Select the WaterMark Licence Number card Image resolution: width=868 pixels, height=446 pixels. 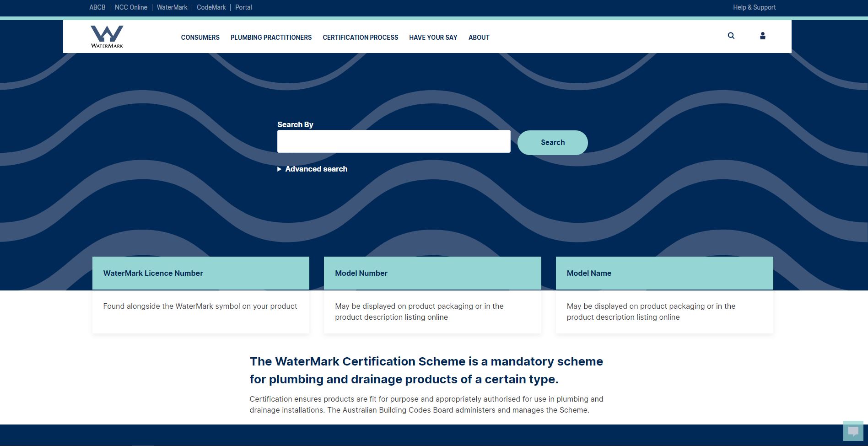pyautogui.click(x=200, y=293)
